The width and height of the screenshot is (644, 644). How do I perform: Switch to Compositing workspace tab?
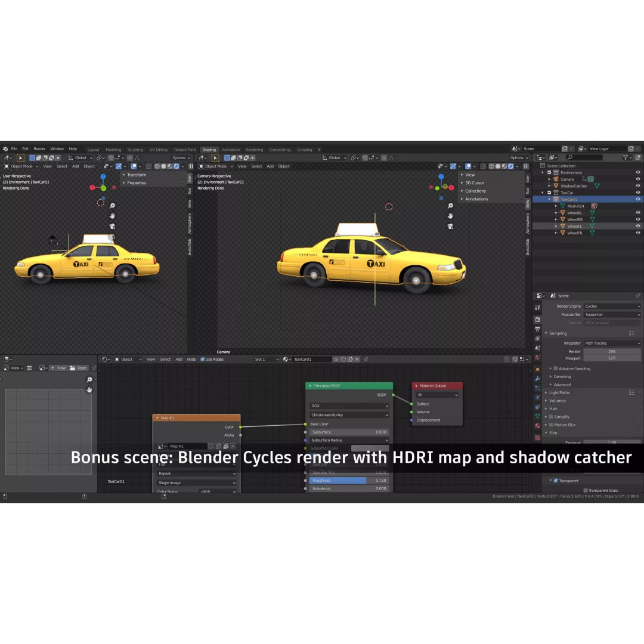point(280,150)
